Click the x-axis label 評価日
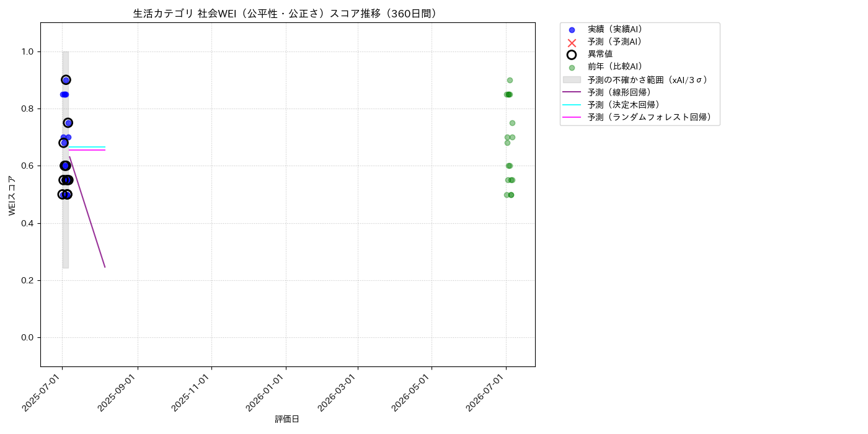 coord(287,420)
